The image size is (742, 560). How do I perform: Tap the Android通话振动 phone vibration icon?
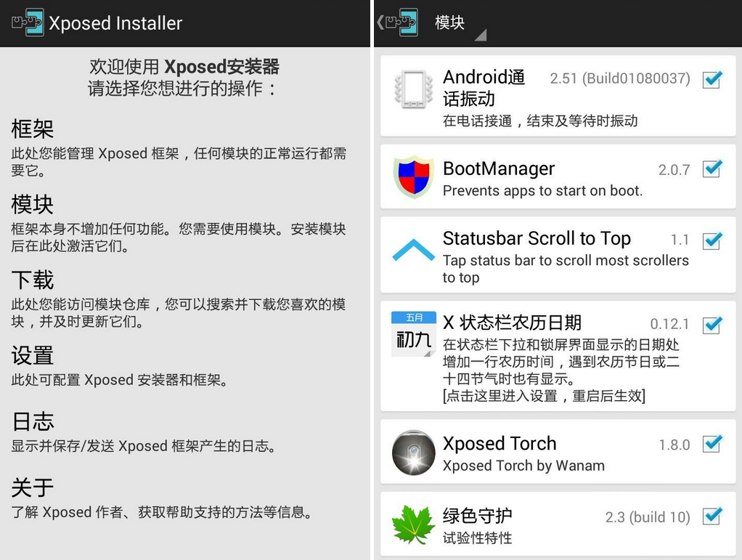coord(414,89)
